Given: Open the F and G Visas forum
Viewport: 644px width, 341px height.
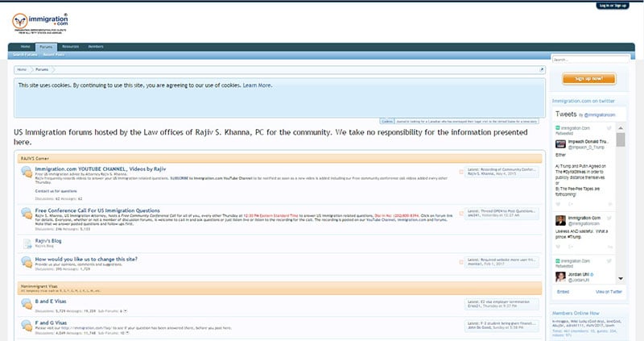Looking at the screenshot, I should (51, 322).
